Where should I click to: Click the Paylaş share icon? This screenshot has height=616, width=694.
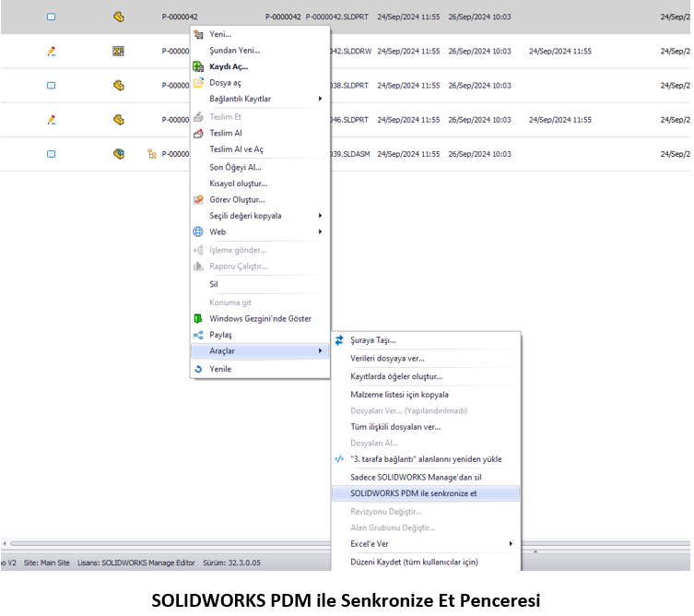coord(198,335)
